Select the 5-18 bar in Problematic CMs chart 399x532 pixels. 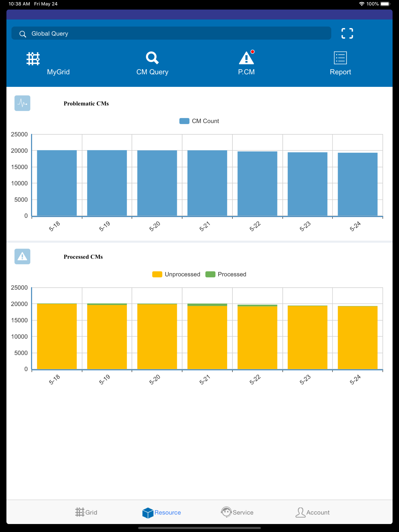pos(57,183)
